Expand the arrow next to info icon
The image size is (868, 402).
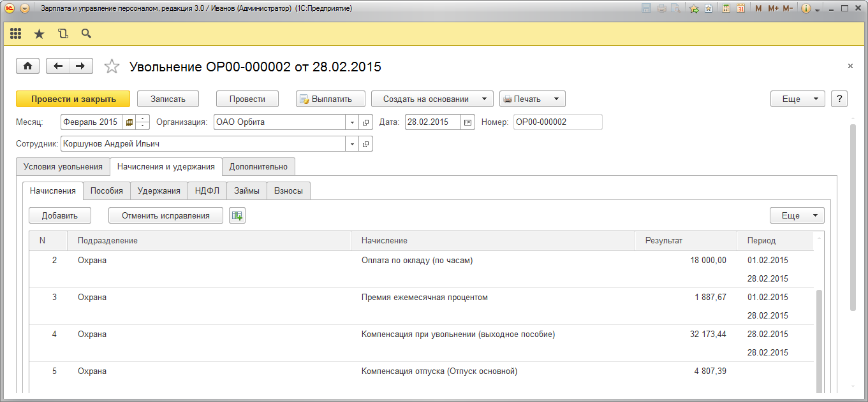pos(816,9)
